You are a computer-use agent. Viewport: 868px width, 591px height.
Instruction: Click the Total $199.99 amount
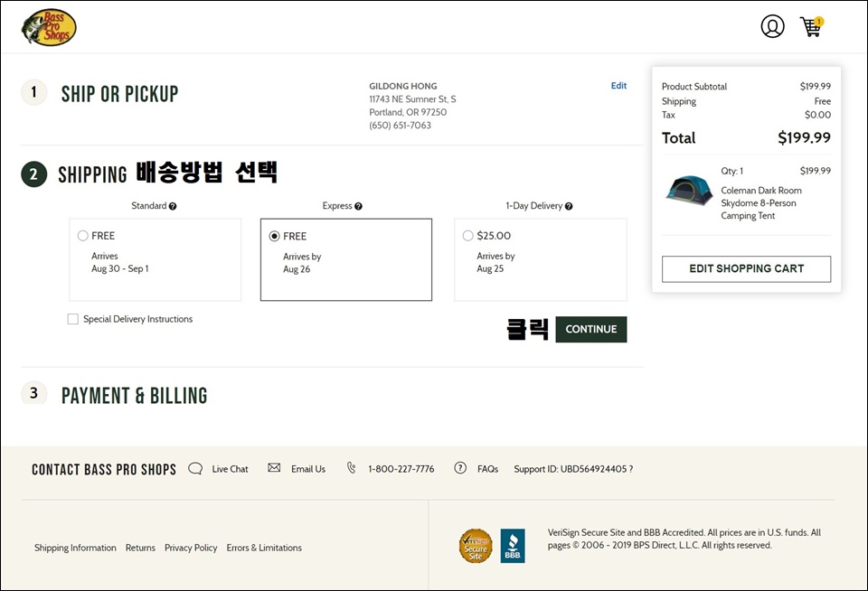click(x=804, y=137)
